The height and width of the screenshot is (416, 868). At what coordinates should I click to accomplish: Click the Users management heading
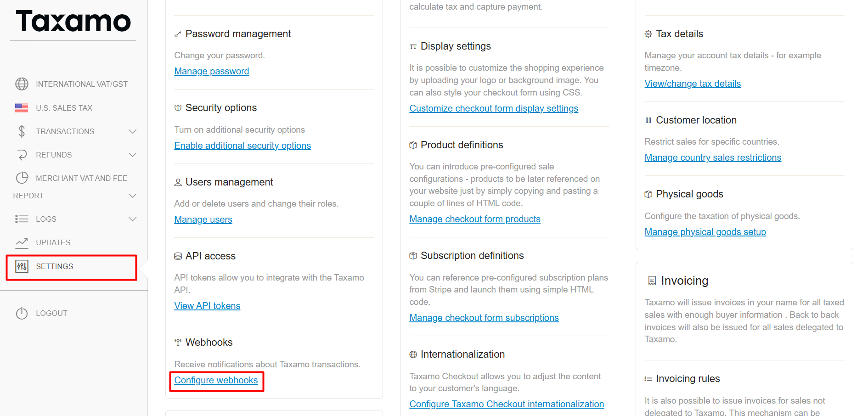click(x=229, y=182)
